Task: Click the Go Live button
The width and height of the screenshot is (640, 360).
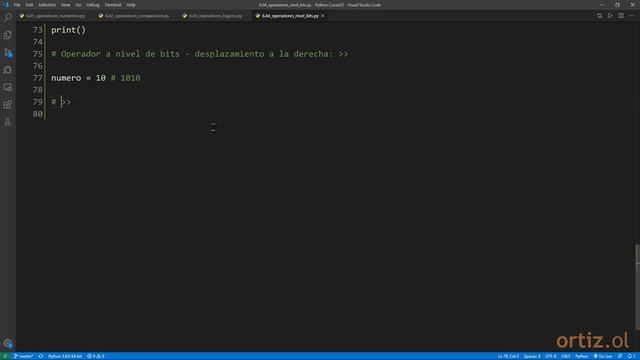Action: (x=603, y=356)
